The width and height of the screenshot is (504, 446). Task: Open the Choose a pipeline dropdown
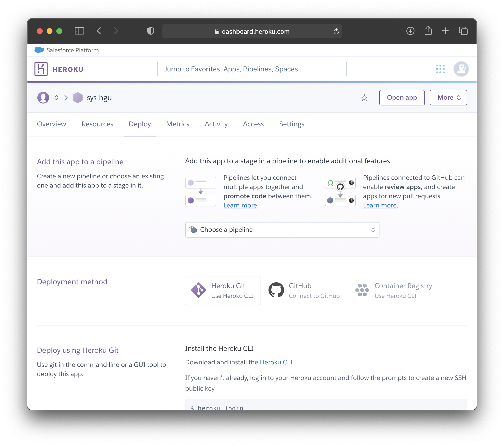tap(282, 230)
